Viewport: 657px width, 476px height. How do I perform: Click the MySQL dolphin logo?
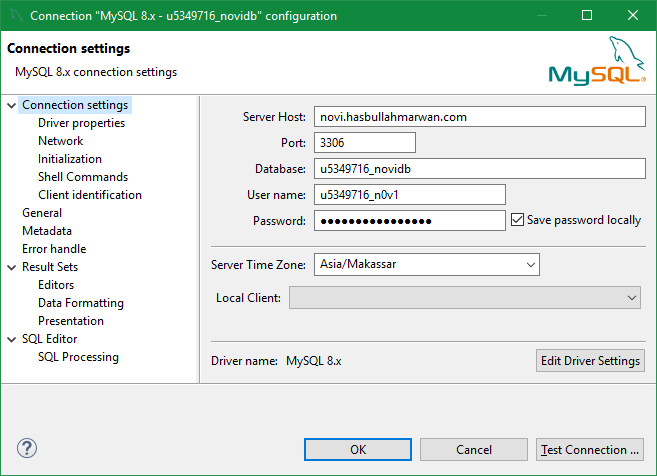[597, 61]
